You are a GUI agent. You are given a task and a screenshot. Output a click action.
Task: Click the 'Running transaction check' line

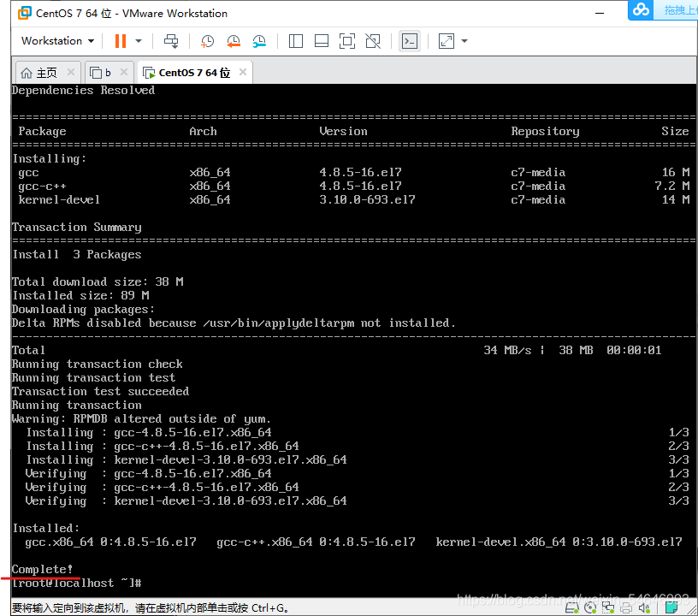coord(98,364)
